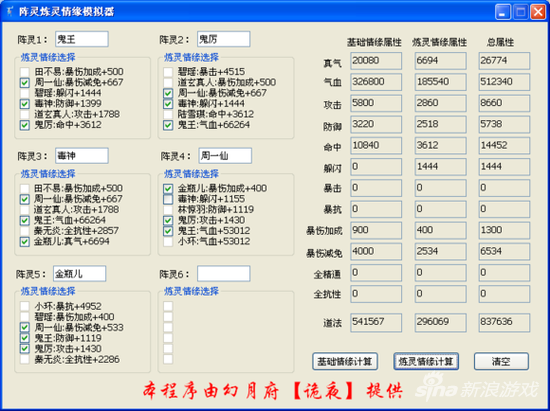Check 碧瑶:暴击+4515 under 阵灵2

(168, 72)
